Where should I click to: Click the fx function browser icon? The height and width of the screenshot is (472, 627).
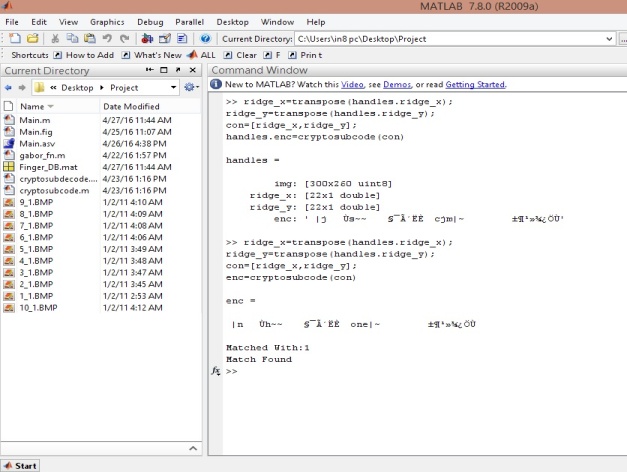pyautogui.click(x=216, y=371)
